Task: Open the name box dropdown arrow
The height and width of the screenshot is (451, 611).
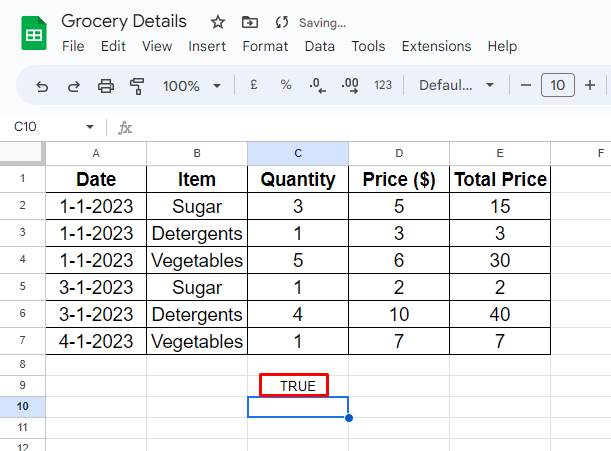Action: [x=90, y=127]
